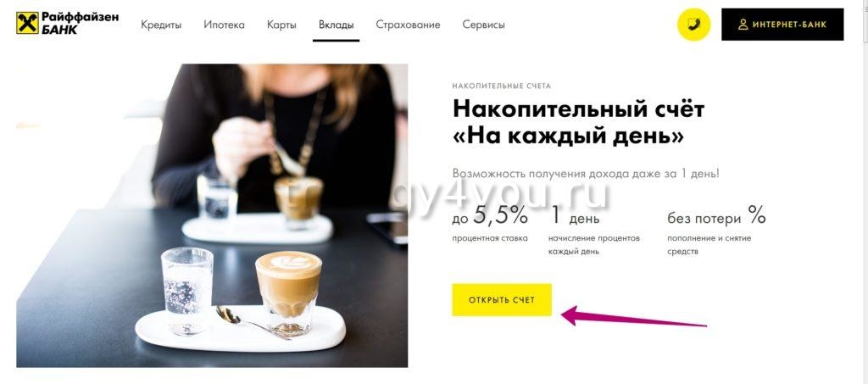Screen dimensions: 868x384
Task: Click the 1 день accrual text
Action: coord(576,216)
